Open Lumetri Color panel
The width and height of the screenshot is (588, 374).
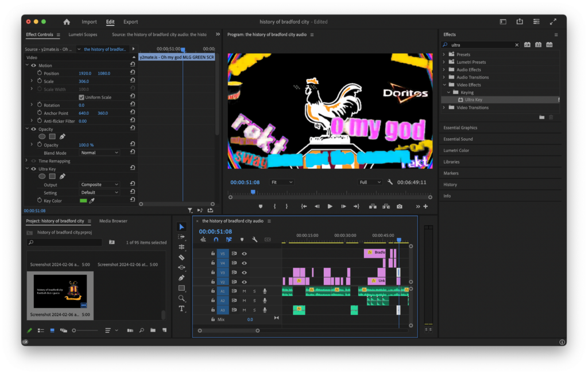pos(456,151)
